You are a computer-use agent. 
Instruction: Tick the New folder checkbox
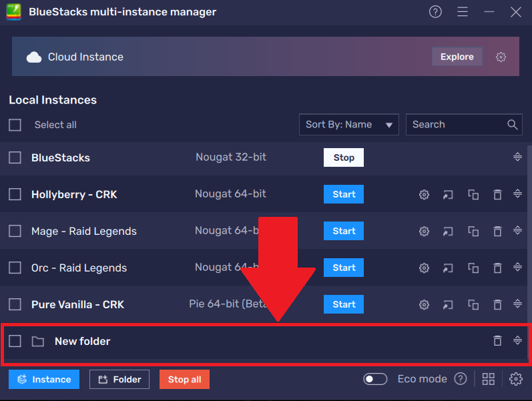coord(15,341)
